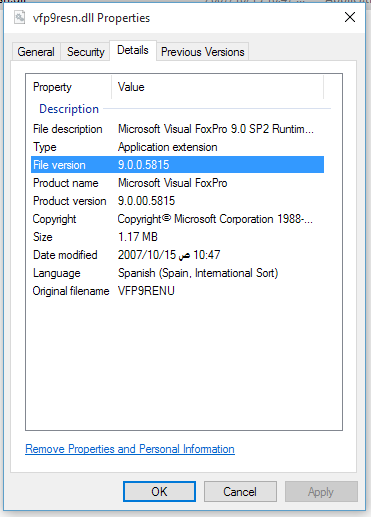
Task: Select the highlighted File version row
Action: (177, 165)
